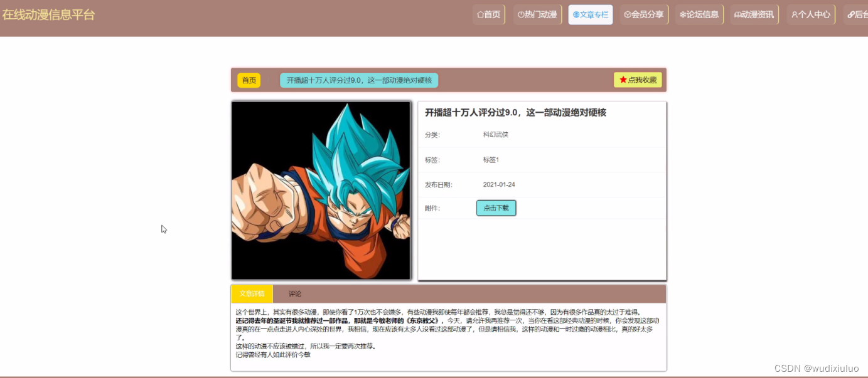
Task: Open the 后台 link in the top navigation
Action: [x=855, y=14]
